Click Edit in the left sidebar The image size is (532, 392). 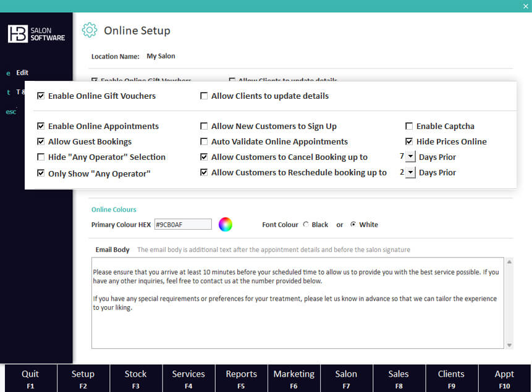(22, 73)
